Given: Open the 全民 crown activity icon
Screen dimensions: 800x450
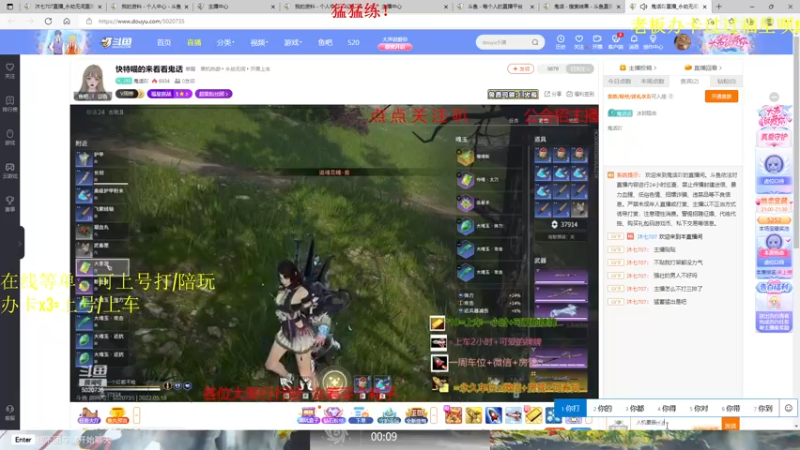Looking at the screenshot, I should [x=416, y=415].
